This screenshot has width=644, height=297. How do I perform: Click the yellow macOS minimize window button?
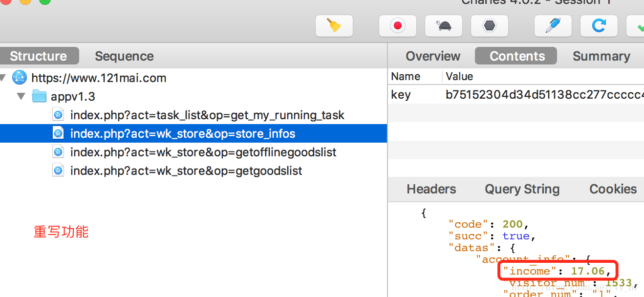(24, 1)
